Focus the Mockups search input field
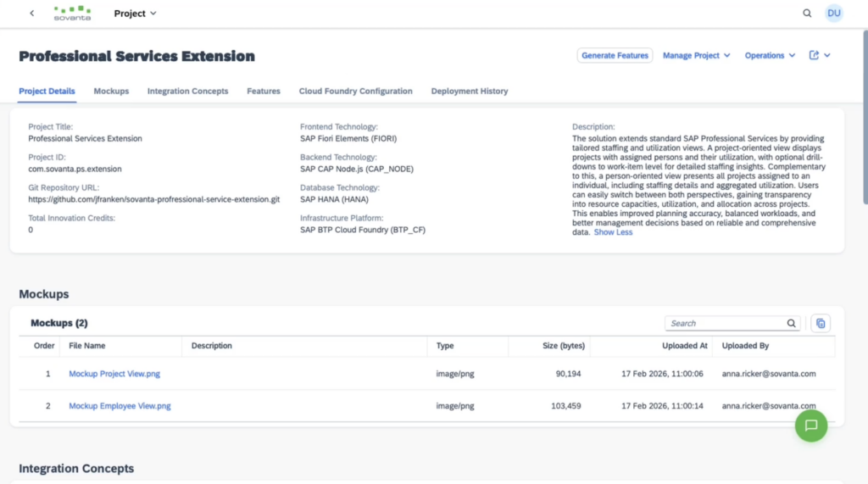868x484 pixels. tap(726, 323)
